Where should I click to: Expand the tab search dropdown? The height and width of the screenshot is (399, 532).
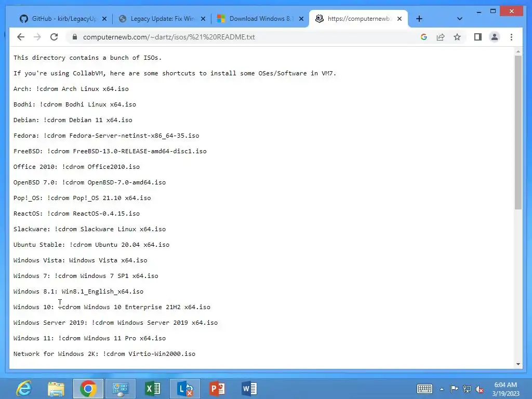tap(459, 19)
